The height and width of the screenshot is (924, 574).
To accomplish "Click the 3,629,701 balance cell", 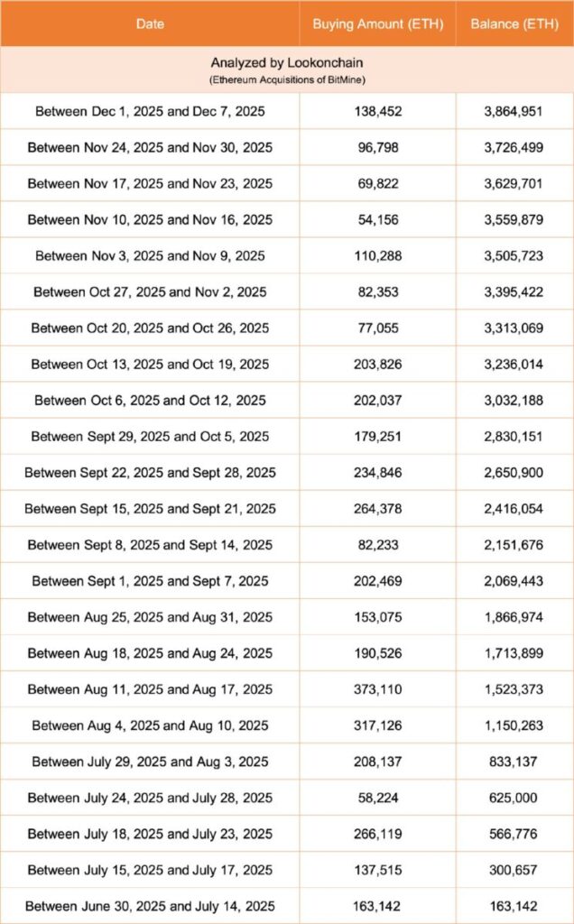I will [x=514, y=183].
